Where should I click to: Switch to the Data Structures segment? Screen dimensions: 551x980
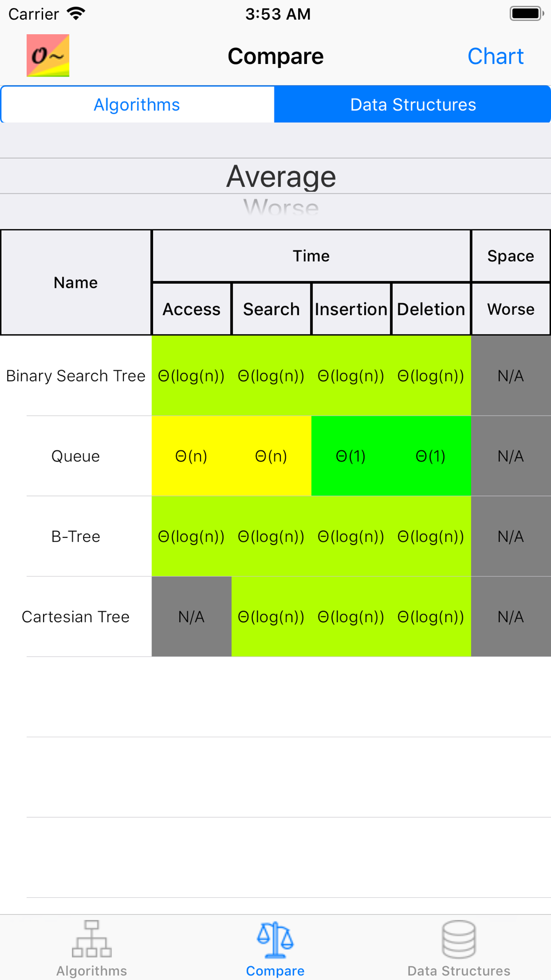413,104
